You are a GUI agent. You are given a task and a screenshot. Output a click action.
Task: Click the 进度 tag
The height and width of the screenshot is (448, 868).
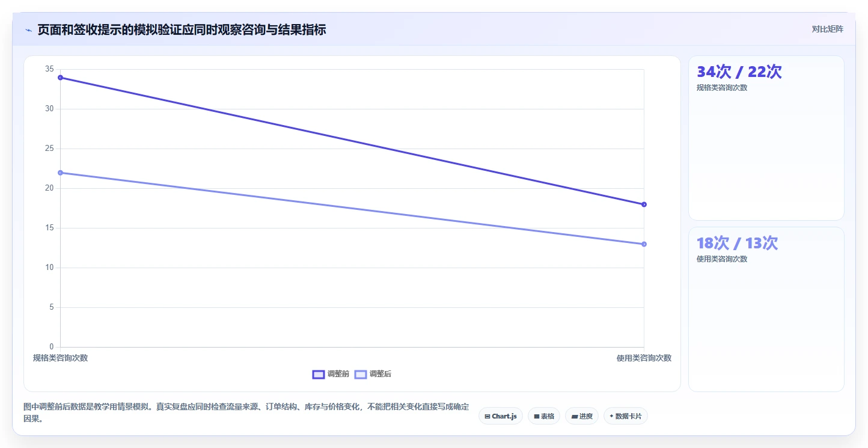(582, 416)
